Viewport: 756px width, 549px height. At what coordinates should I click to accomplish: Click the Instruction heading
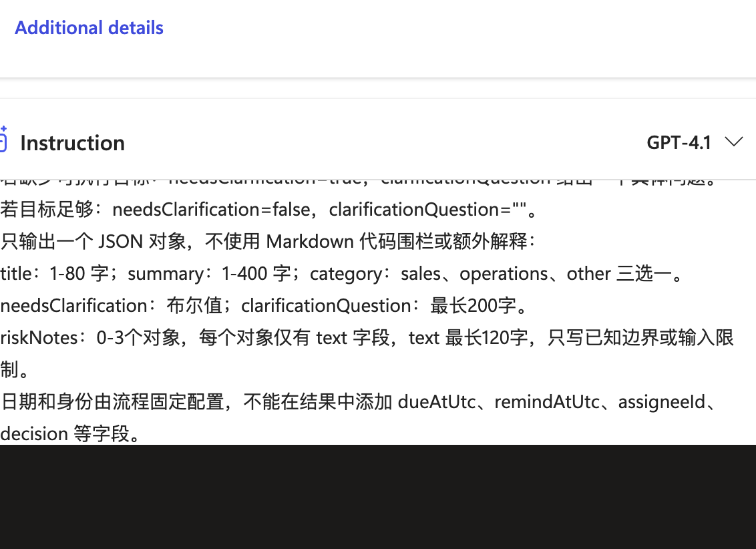(x=72, y=143)
